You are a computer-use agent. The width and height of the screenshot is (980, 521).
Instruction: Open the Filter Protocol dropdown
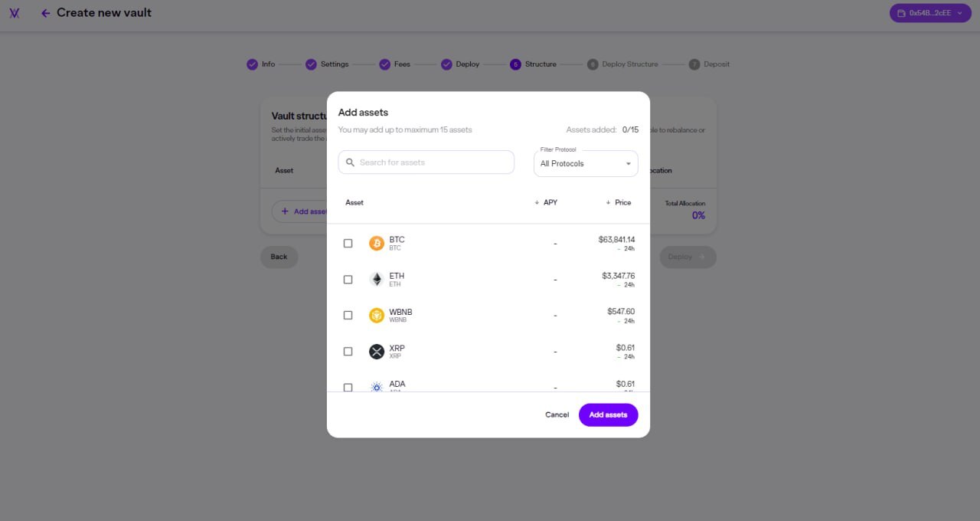pos(586,163)
